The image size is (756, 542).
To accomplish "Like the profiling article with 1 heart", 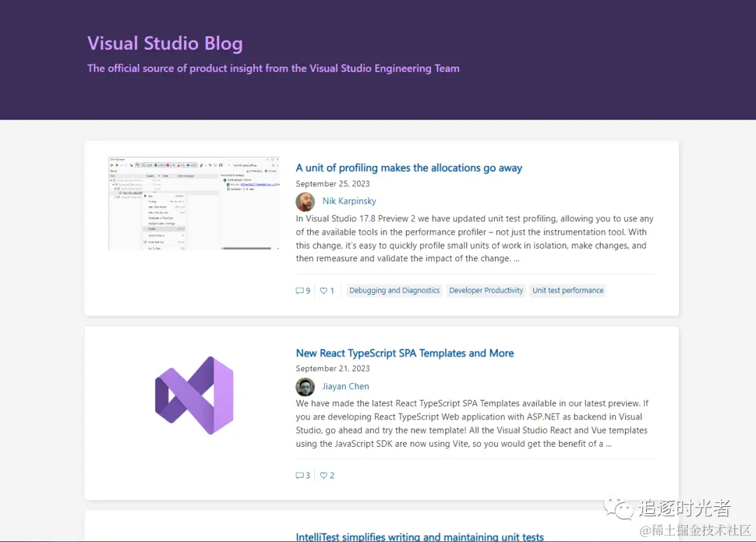I will point(327,291).
